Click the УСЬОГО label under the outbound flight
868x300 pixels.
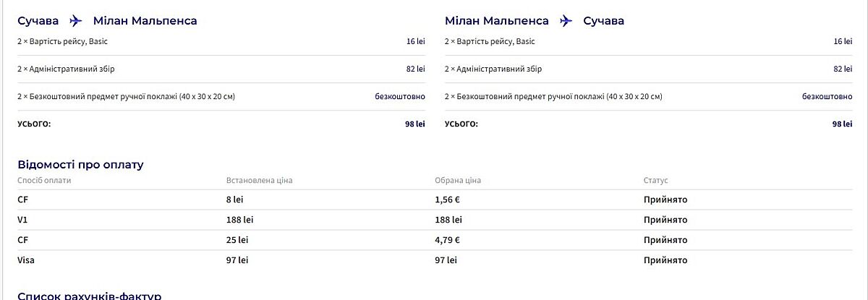coord(34,124)
